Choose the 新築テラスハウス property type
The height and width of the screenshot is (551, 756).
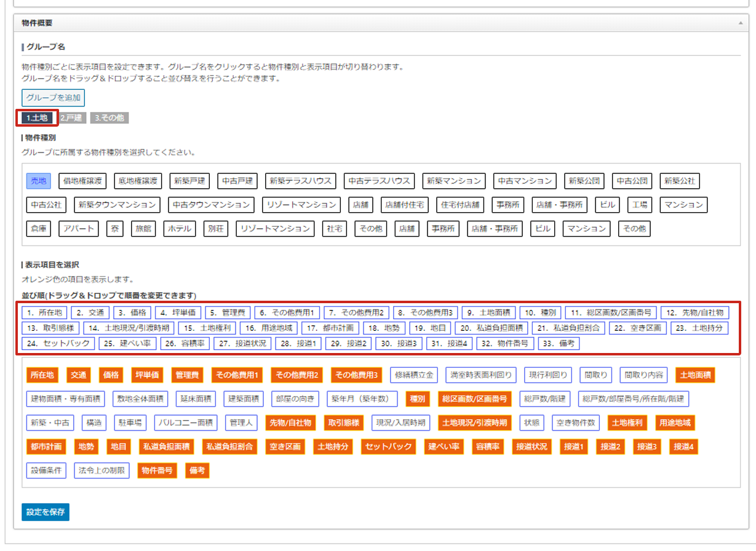[301, 181]
